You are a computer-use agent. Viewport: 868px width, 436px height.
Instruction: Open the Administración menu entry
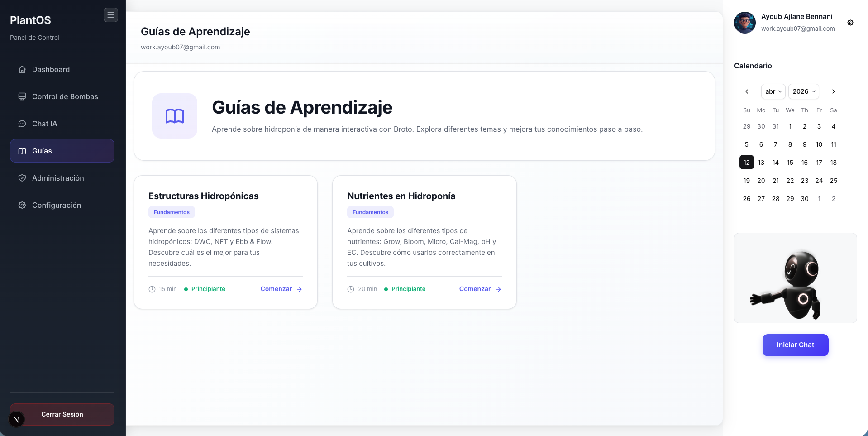[58, 178]
